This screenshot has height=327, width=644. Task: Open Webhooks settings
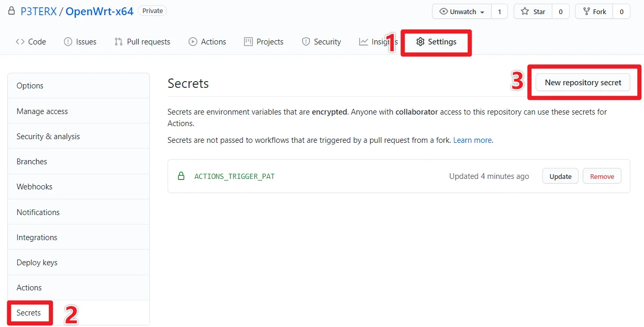(79, 187)
